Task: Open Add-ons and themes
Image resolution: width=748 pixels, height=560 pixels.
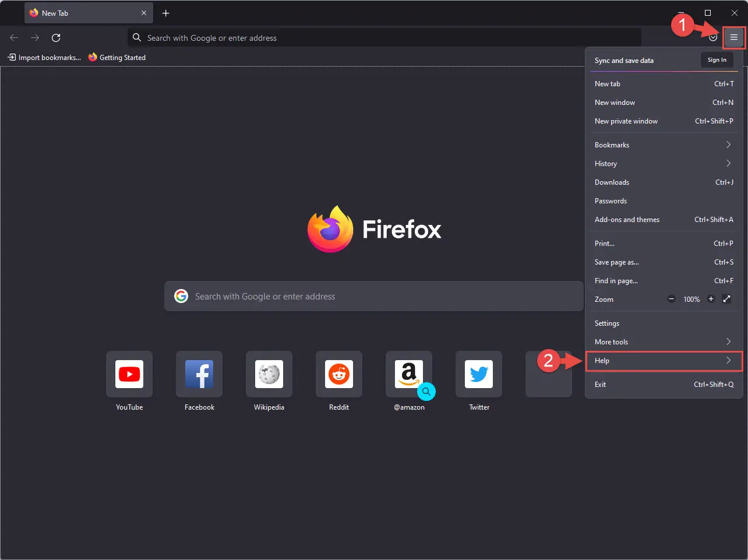Action: point(664,220)
